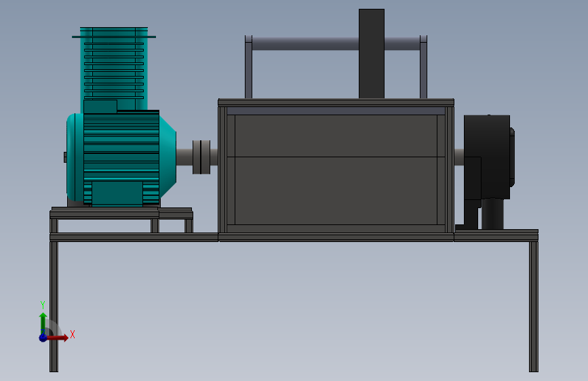The width and height of the screenshot is (588, 381).
Task: Select the right table leg
Action: coord(534,306)
